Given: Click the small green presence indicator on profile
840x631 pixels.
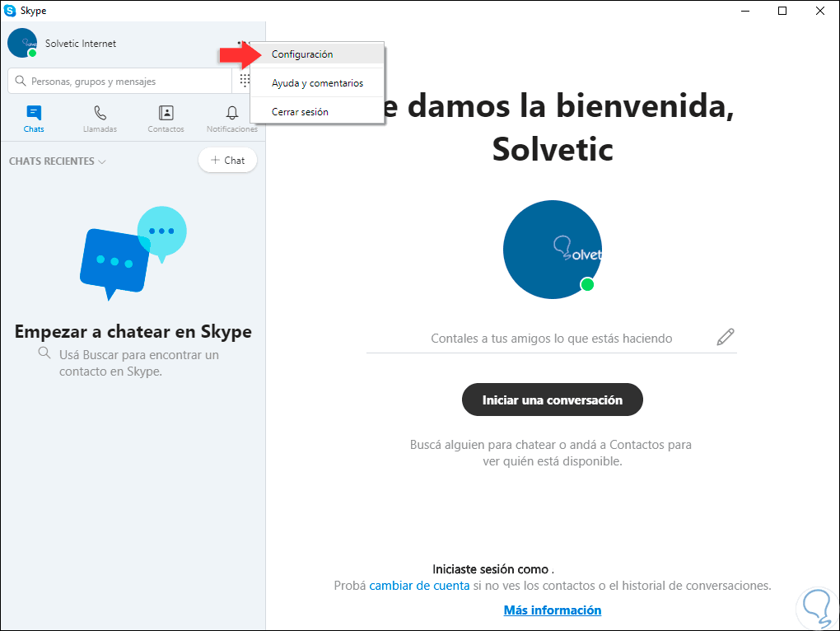Looking at the screenshot, I should 32,53.
